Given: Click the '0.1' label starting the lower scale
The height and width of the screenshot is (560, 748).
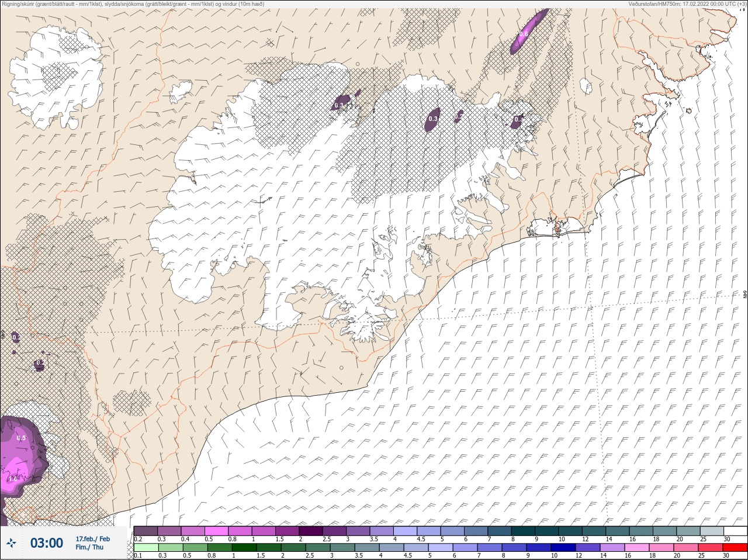Looking at the screenshot, I should coord(138,556).
